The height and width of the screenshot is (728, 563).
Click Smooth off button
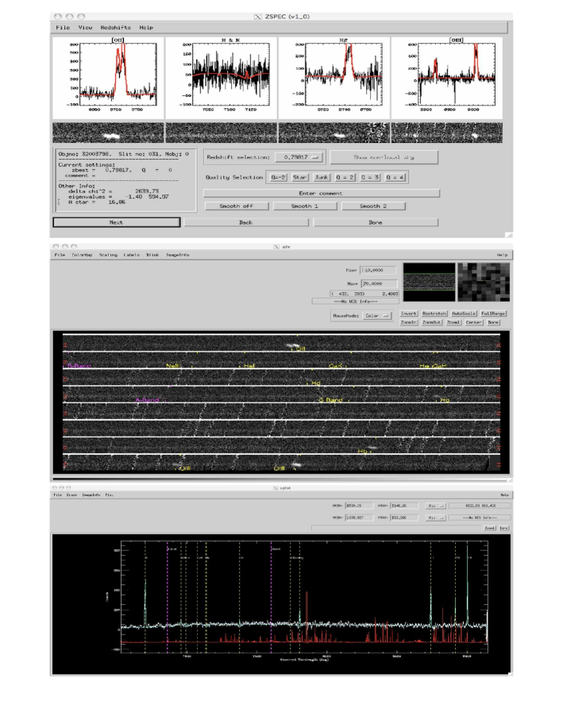[237, 206]
